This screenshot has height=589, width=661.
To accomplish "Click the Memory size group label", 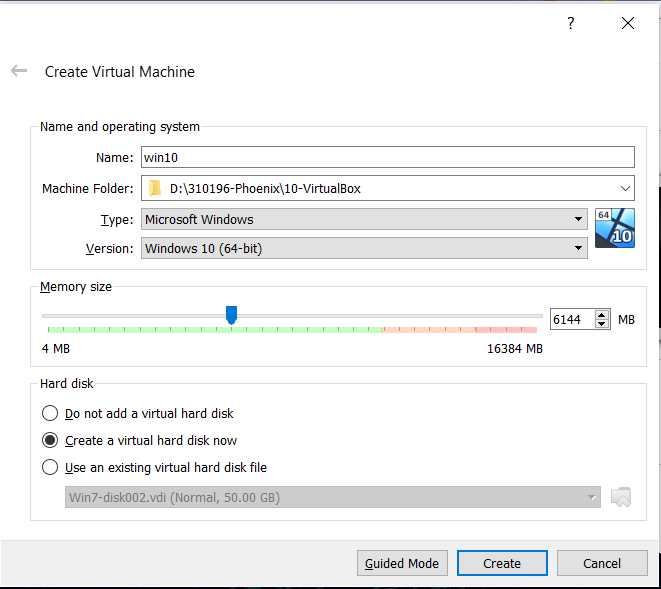I will pyautogui.click(x=76, y=287).
